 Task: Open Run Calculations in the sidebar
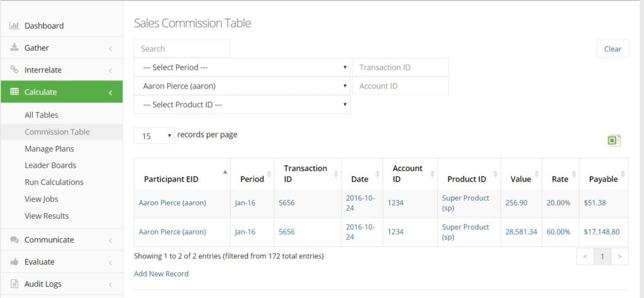pyautogui.click(x=54, y=182)
